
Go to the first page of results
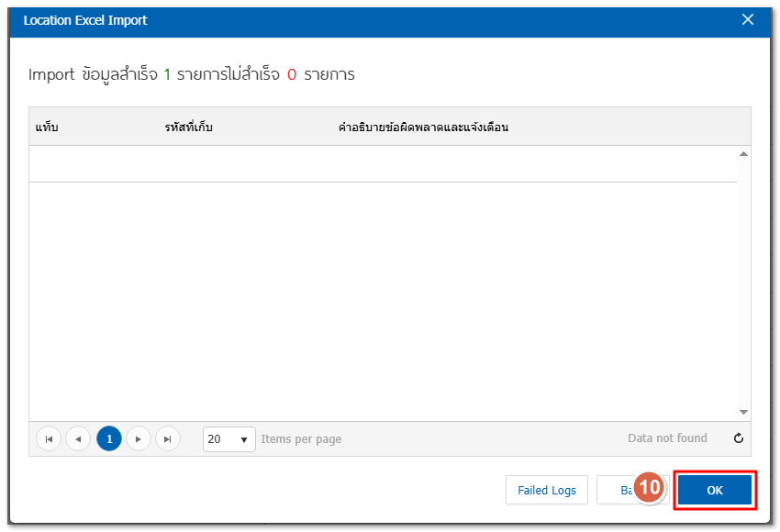49,439
